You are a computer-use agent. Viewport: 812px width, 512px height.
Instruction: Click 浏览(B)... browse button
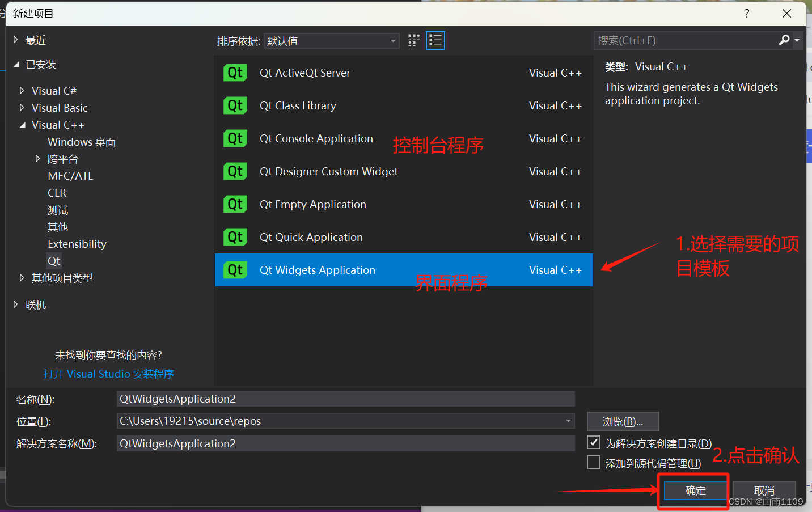click(623, 421)
